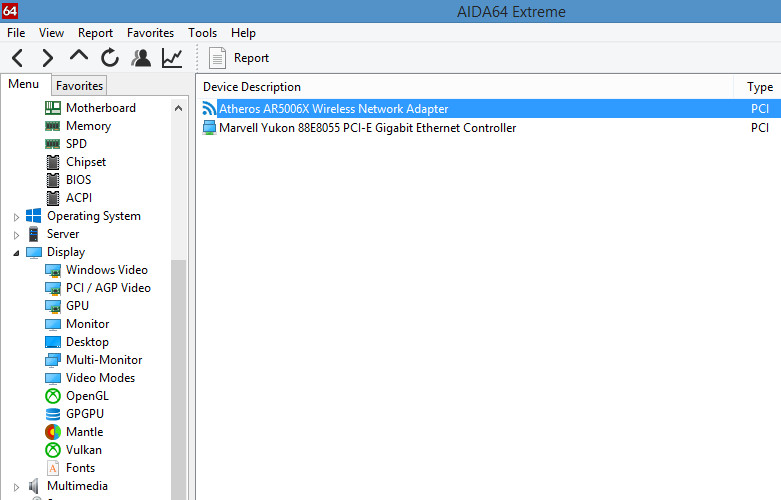Switch to the Favorites tab

(x=79, y=86)
